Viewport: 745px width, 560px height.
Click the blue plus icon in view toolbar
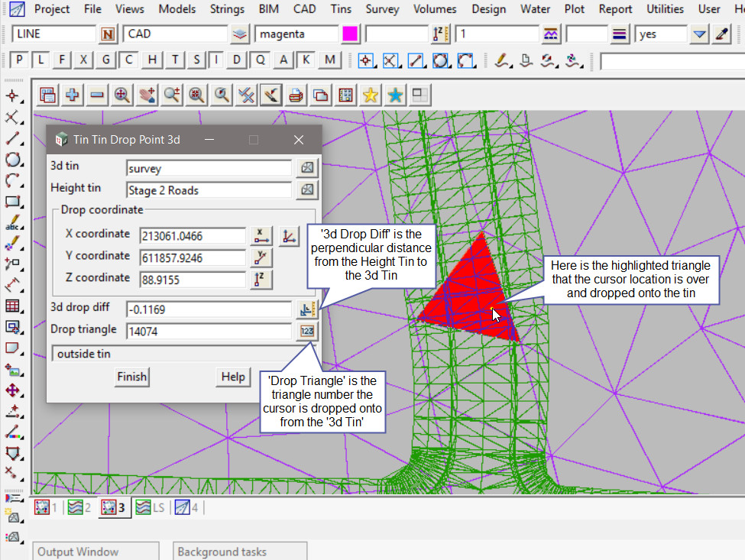click(x=73, y=95)
